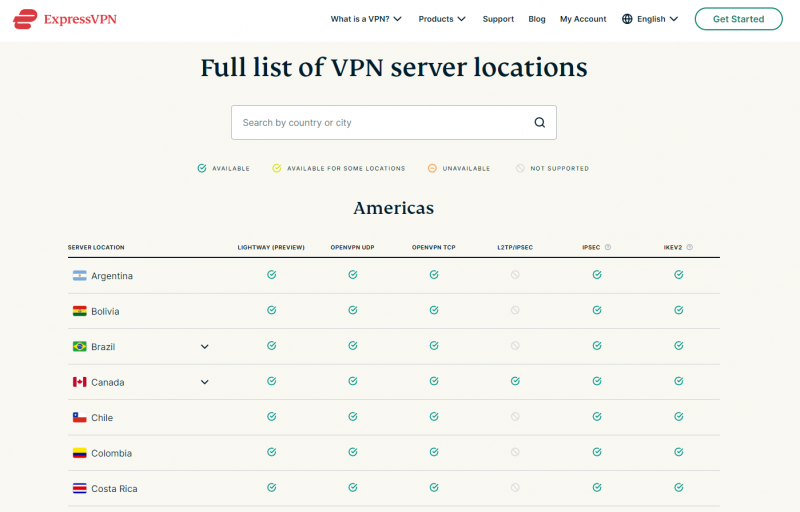Click Colombia's IPsec checkmark
Image resolution: width=800 pixels, height=512 pixels.
(597, 452)
